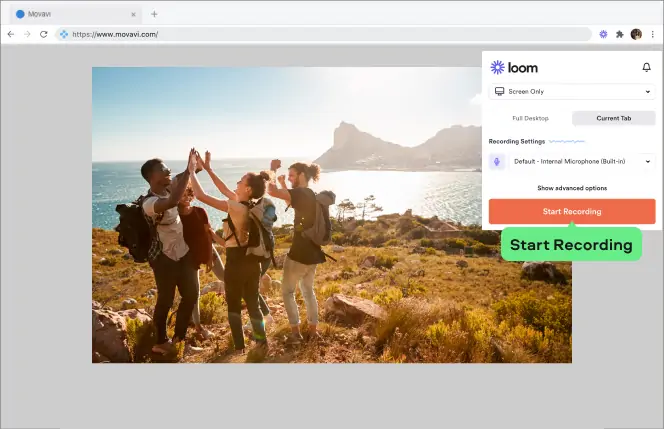Open the Screen Only mode dropdown
The height and width of the screenshot is (429, 664).
point(572,91)
